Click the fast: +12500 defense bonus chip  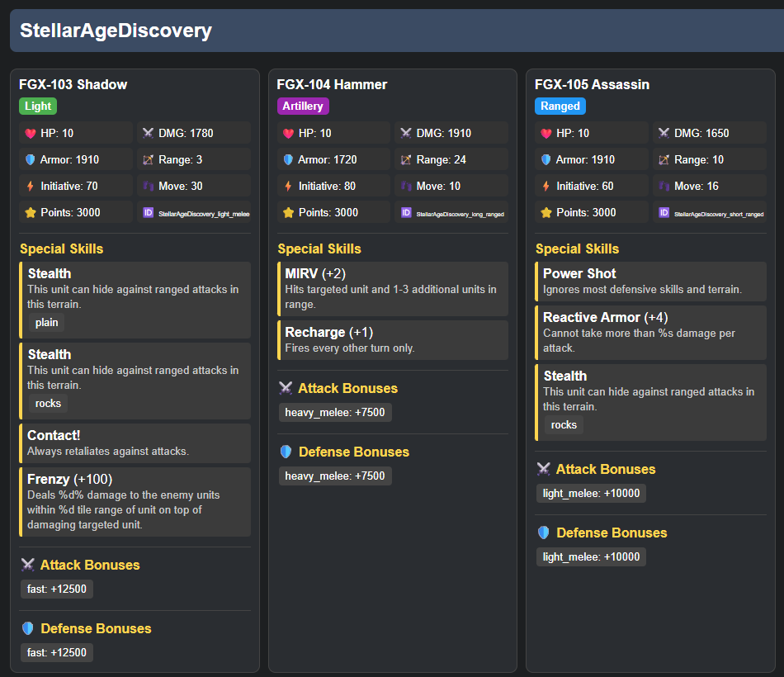coord(56,652)
